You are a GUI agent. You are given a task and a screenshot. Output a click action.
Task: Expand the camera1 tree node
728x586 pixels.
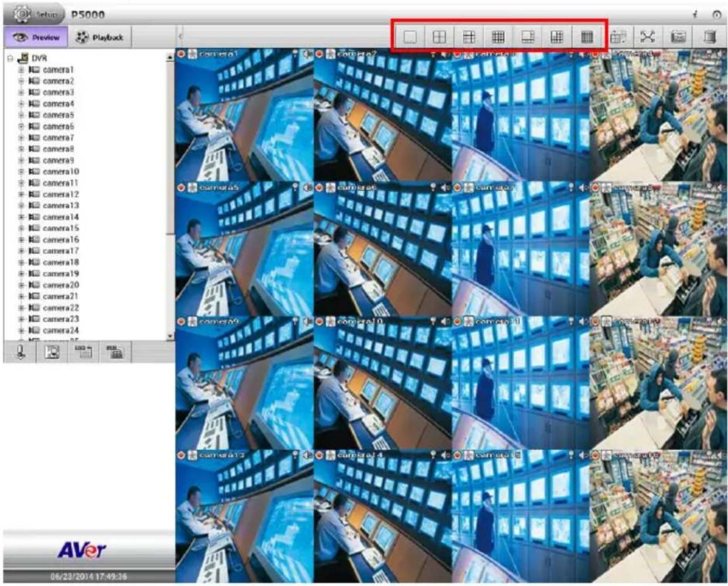[21, 70]
